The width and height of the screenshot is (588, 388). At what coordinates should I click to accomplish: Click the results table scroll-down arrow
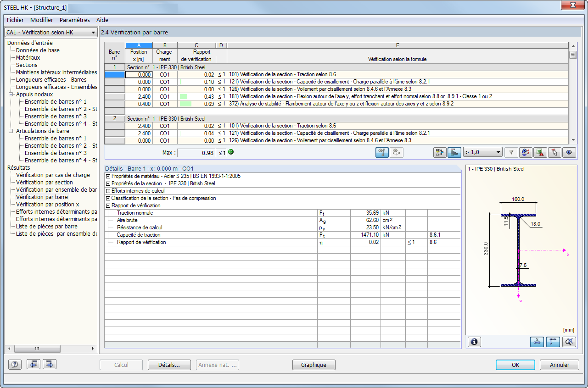tap(572, 141)
